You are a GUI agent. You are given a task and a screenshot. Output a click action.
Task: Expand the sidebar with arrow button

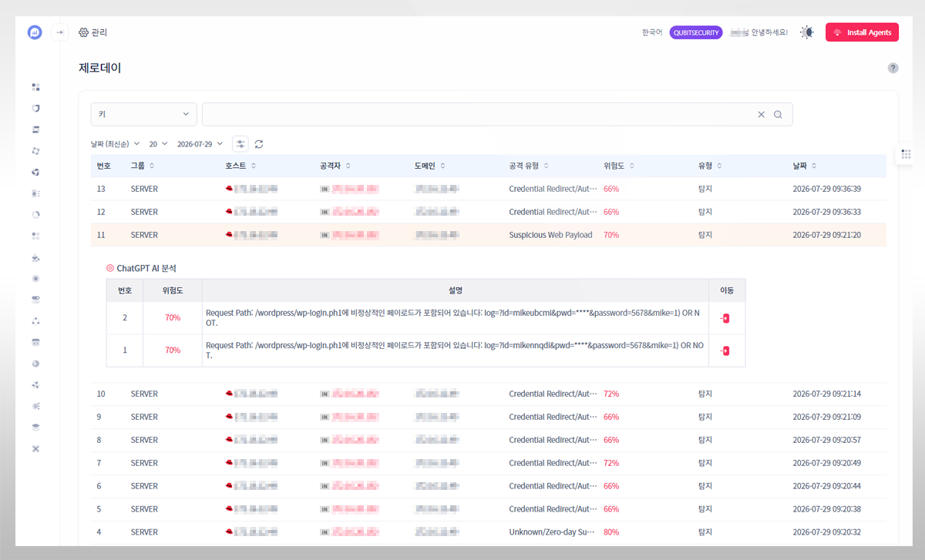pos(60,32)
